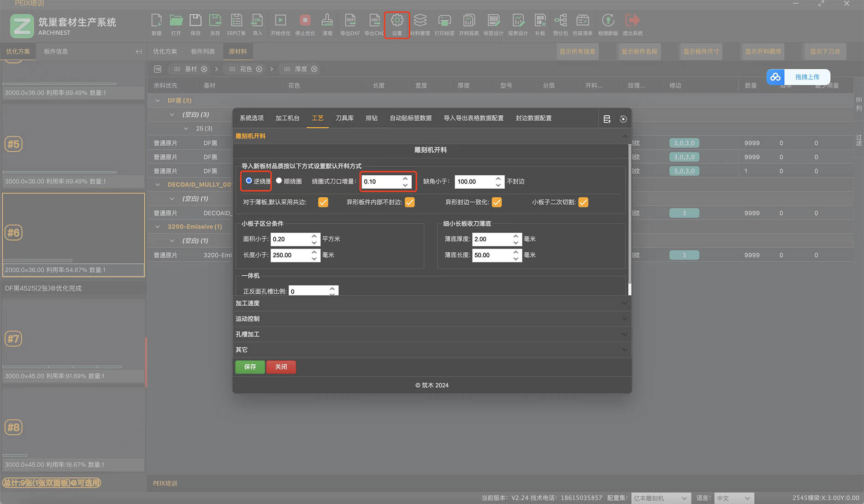864x504 pixels.
Task: Select the 顺绕圈 radio button
Action: coord(279,181)
